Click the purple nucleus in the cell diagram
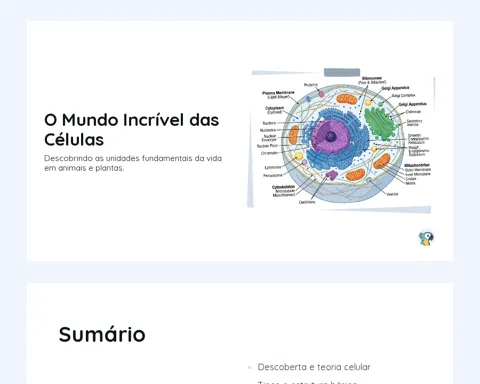Screen dimensions: 480x384 (331, 136)
